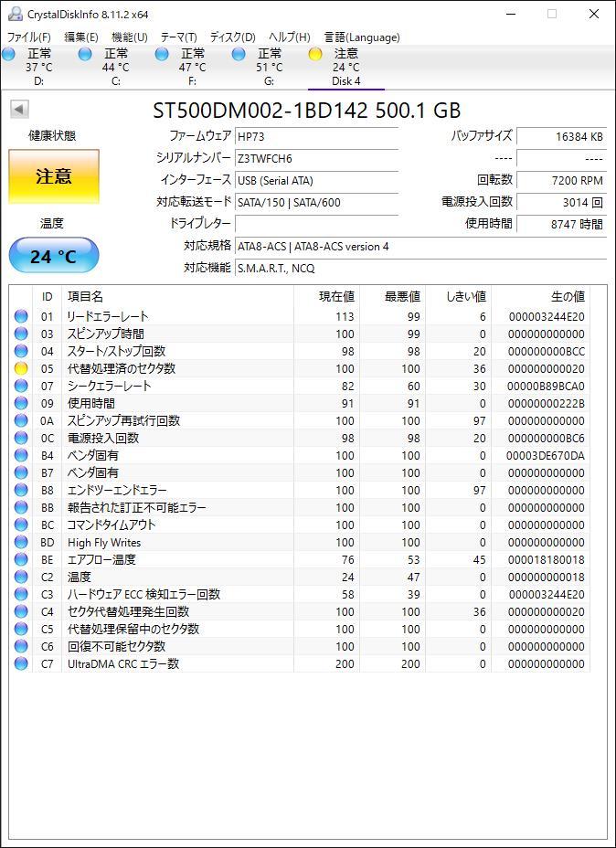Select the yellow Disk 4 caution icon
Image resolution: width=616 pixels, height=848 pixels.
[x=315, y=54]
